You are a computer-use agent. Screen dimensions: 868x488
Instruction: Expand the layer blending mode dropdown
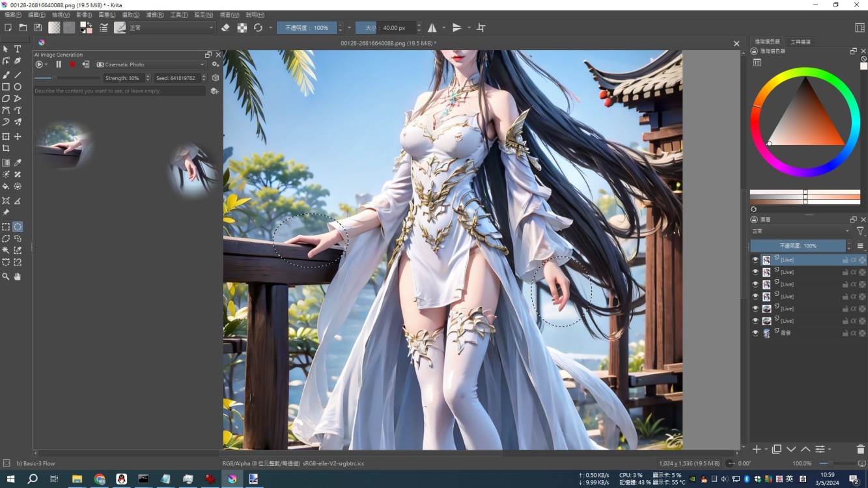click(x=801, y=231)
